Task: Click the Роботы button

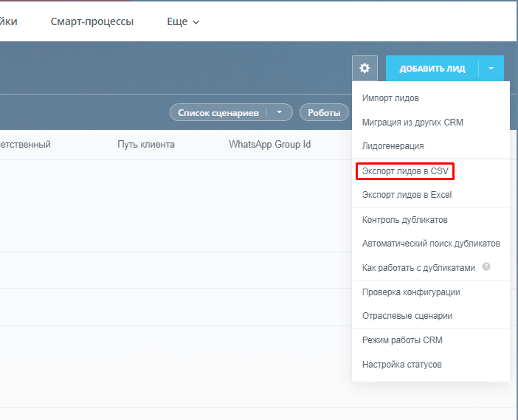Action: click(324, 112)
